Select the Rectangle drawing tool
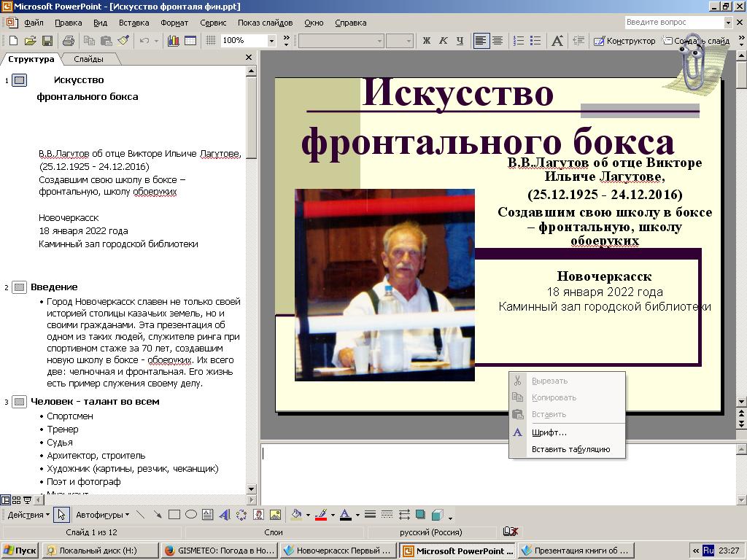747x560 pixels. (174, 515)
